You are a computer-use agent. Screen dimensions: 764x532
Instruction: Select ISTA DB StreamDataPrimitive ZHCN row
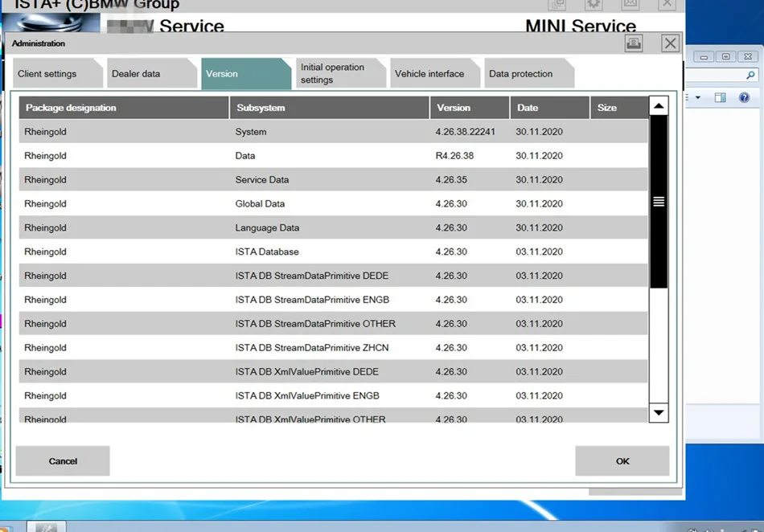pyautogui.click(x=333, y=347)
